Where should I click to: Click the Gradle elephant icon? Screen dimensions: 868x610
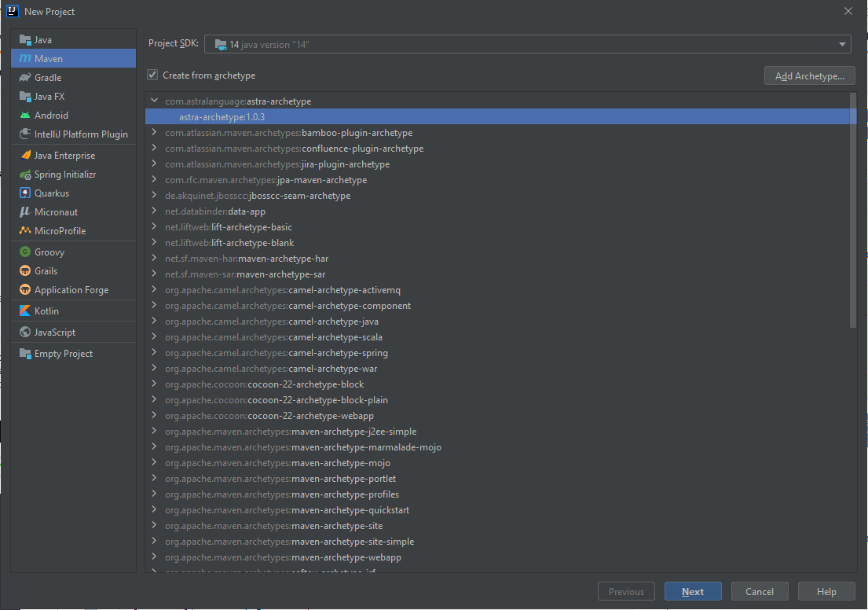pos(25,78)
